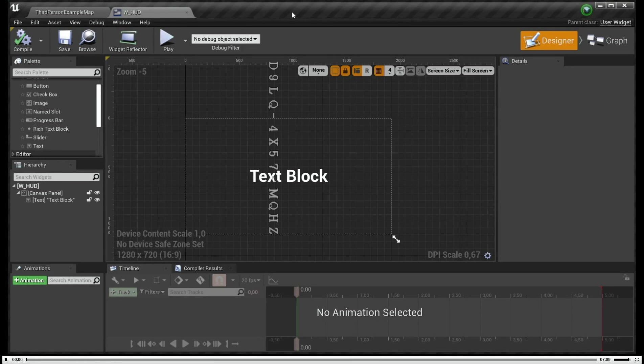
Task: Click the localization globe icon in the viewport toolbar
Action: coord(303,71)
